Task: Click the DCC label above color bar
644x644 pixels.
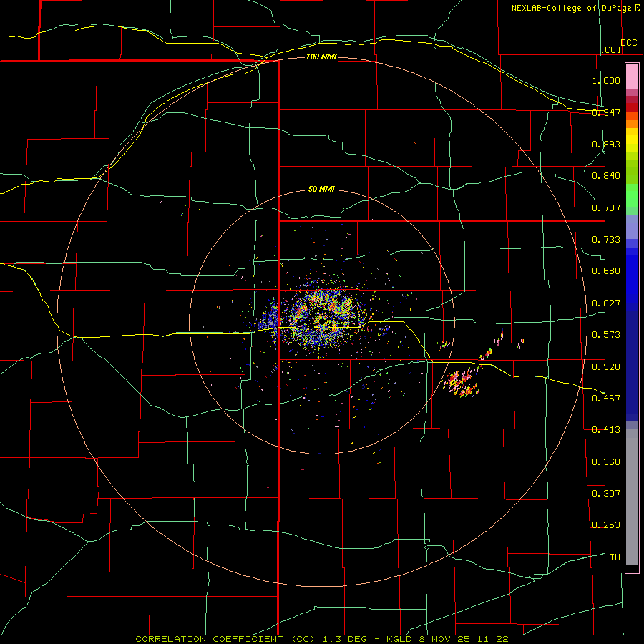Action: [628, 43]
